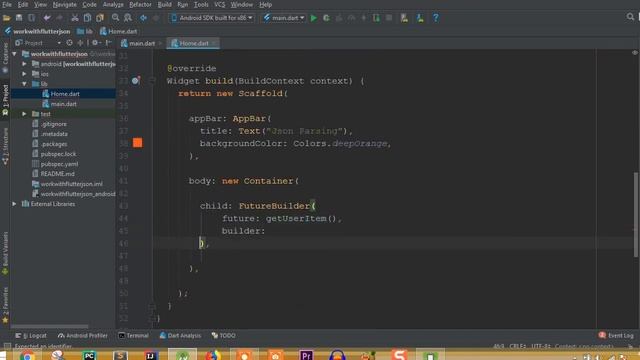Expand the android folder node
This screenshot has height=360, width=640.
click(x=24, y=64)
